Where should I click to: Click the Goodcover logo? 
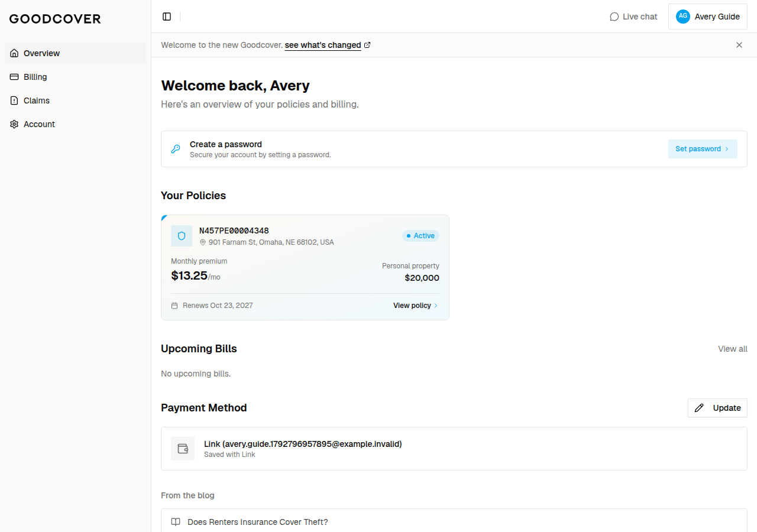click(x=55, y=19)
